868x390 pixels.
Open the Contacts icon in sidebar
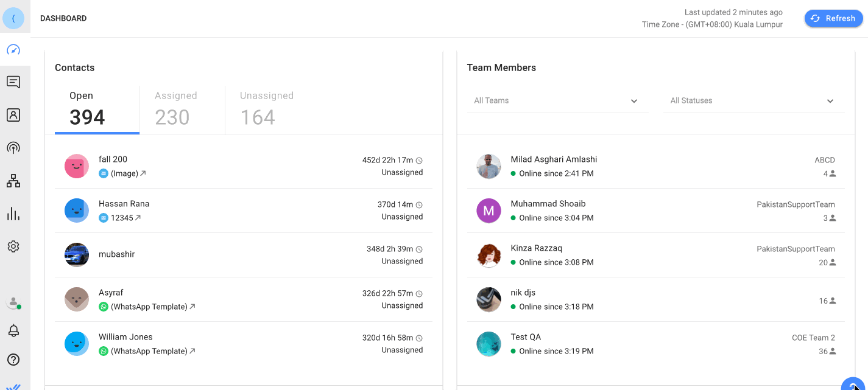click(13, 115)
